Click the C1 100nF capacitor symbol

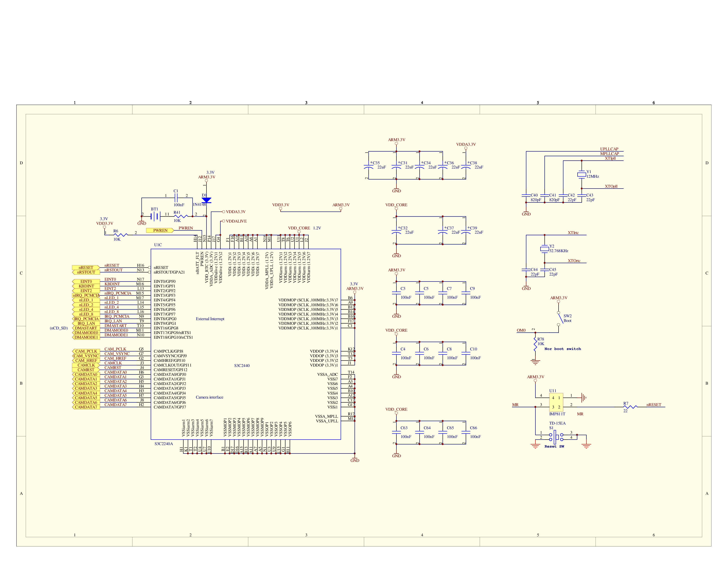[176, 198]
